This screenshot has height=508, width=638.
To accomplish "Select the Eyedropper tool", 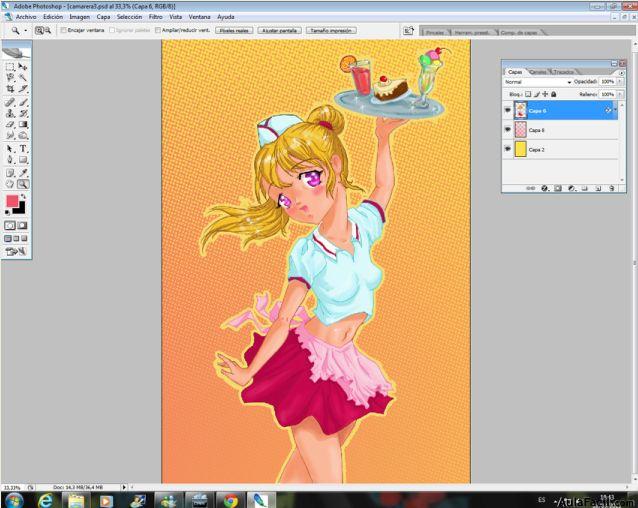I will point(23,173).
